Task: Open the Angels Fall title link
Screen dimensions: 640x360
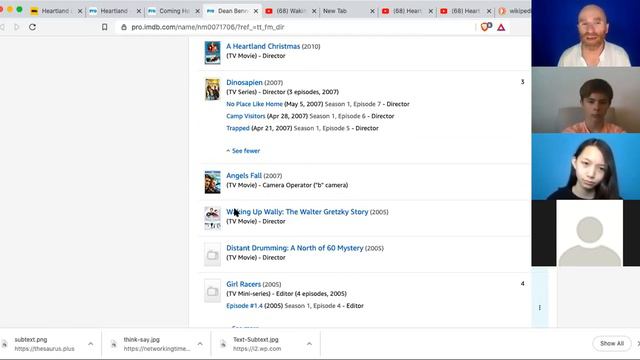Action: 244,176
